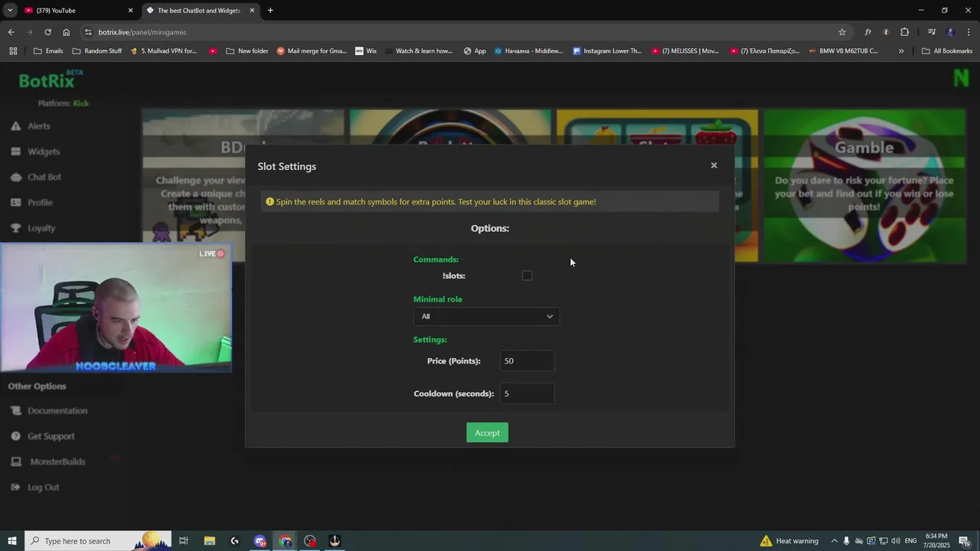
Task: Click the live webcam overlay
Action: coord(116,308)
